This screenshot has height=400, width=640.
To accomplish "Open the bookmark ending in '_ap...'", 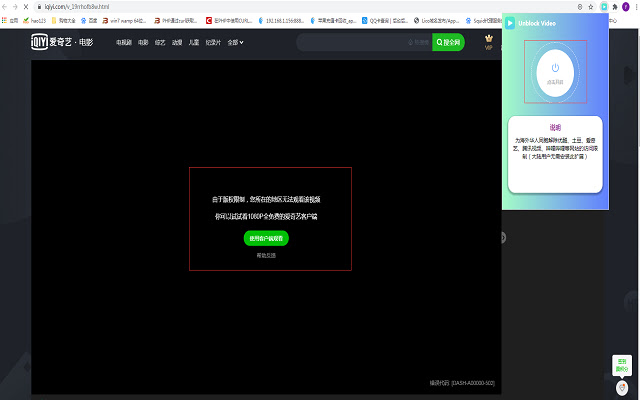I will tap(333, 20).
